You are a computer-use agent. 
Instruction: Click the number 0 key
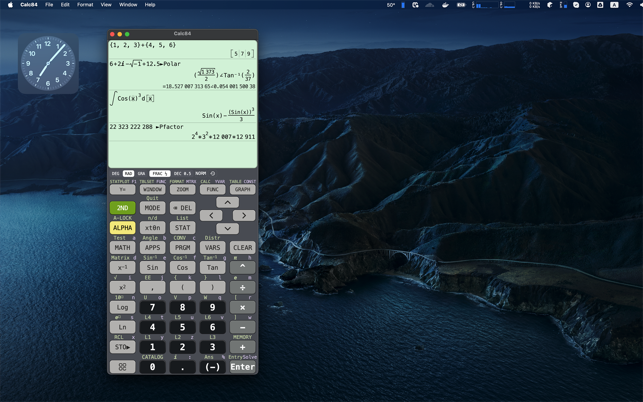point(153,367)
